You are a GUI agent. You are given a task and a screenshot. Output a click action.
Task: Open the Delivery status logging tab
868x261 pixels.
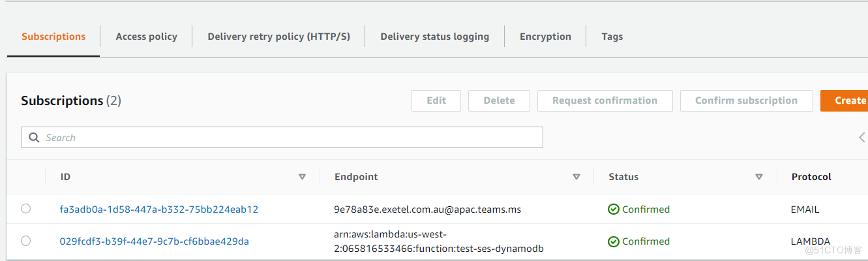[x=434, y=37]
